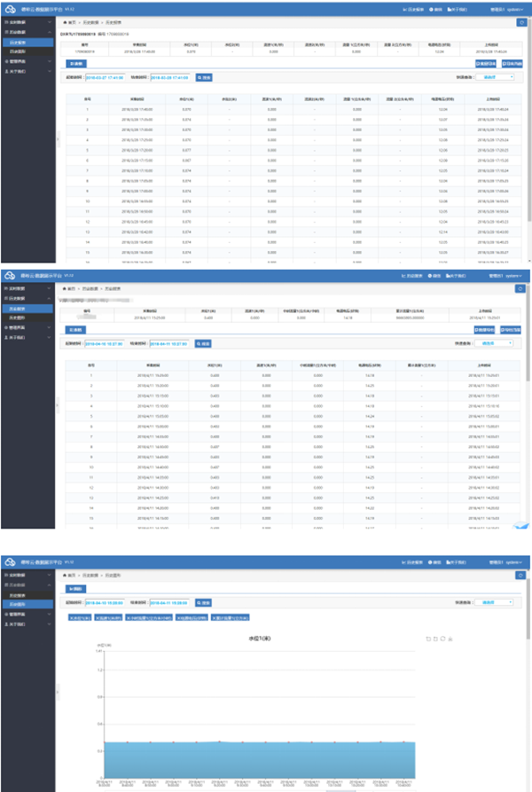Viewport: 532px width, 792px height.
Task: Click the refresh icon in the chart toolbox
Action: coord(442,638)
